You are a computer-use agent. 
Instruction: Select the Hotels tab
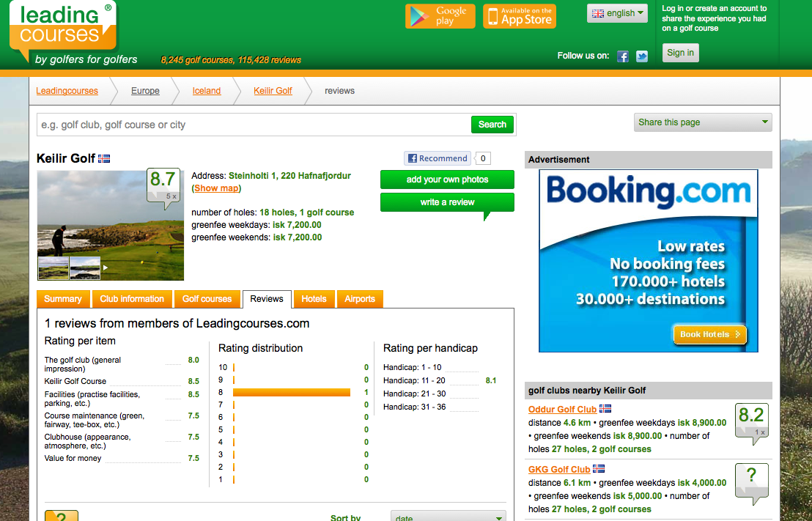(x=314, y=299)
